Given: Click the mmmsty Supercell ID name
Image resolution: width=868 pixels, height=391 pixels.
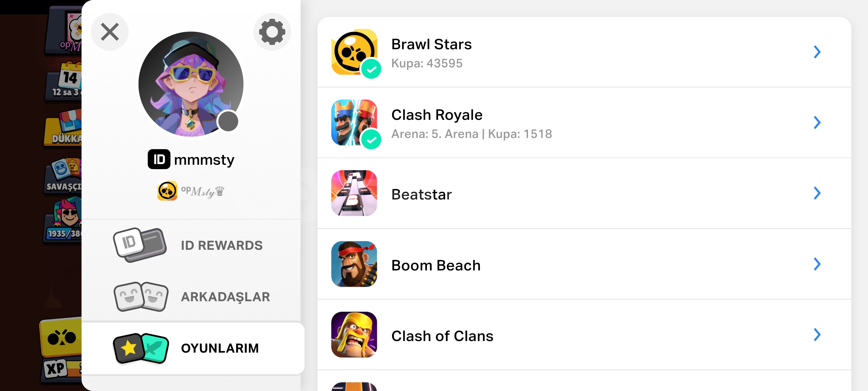Looking at the screenshot, I should coord(204,160).
